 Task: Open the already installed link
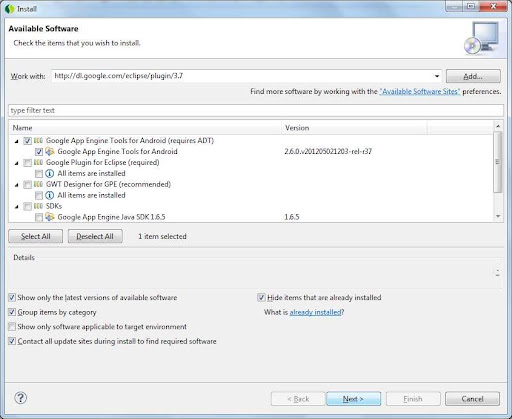(x=315, y=312)
